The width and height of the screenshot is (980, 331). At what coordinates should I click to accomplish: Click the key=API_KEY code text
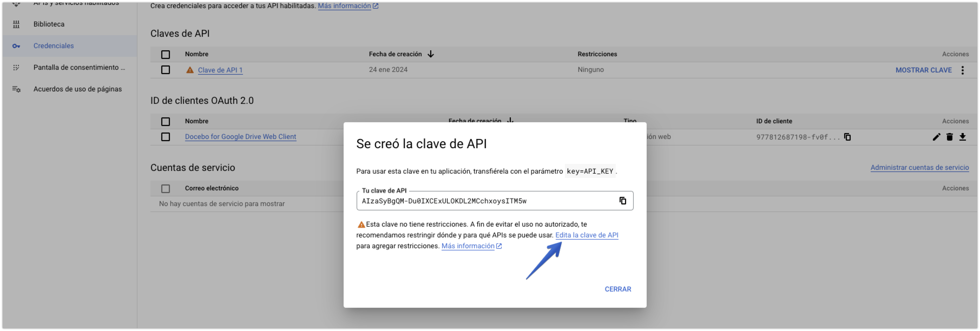tap(590, 171)
